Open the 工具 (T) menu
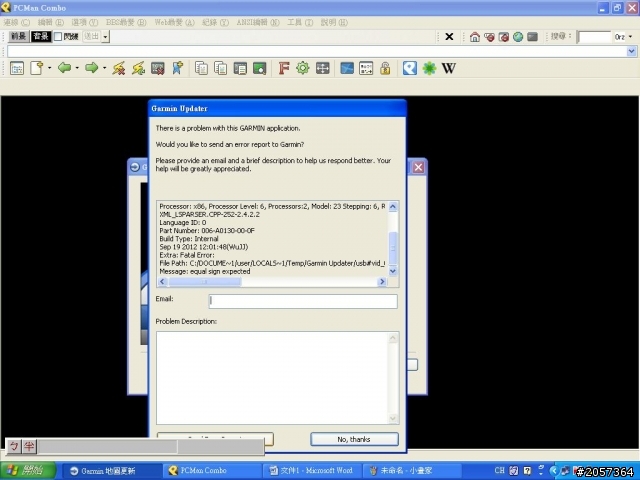The image size is (640, 480). tap(300, 22)
